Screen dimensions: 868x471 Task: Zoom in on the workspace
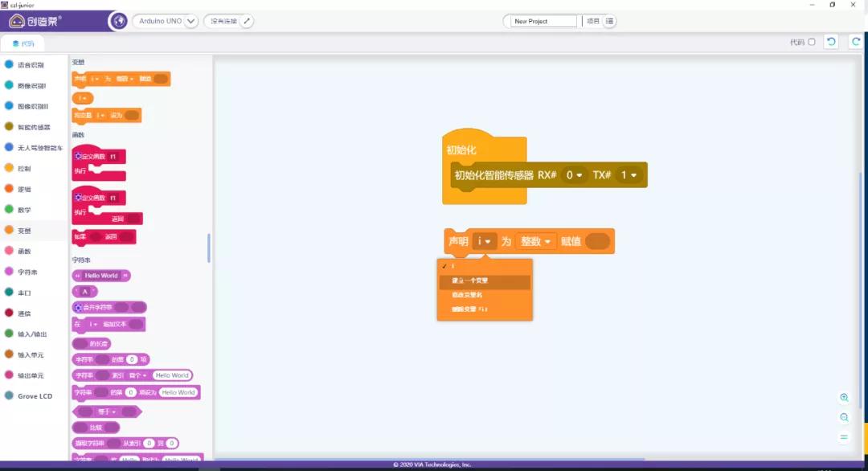pos(844,398)
